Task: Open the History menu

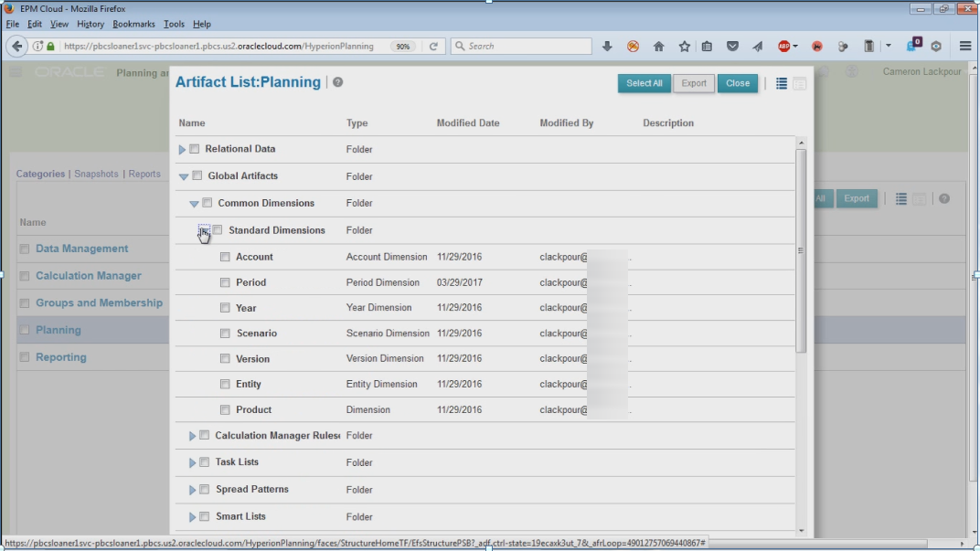Action: pos(90,24)
